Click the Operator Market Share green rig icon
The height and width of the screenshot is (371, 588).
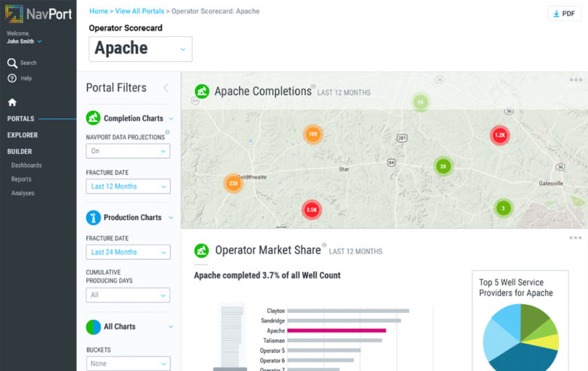point(201,250)
